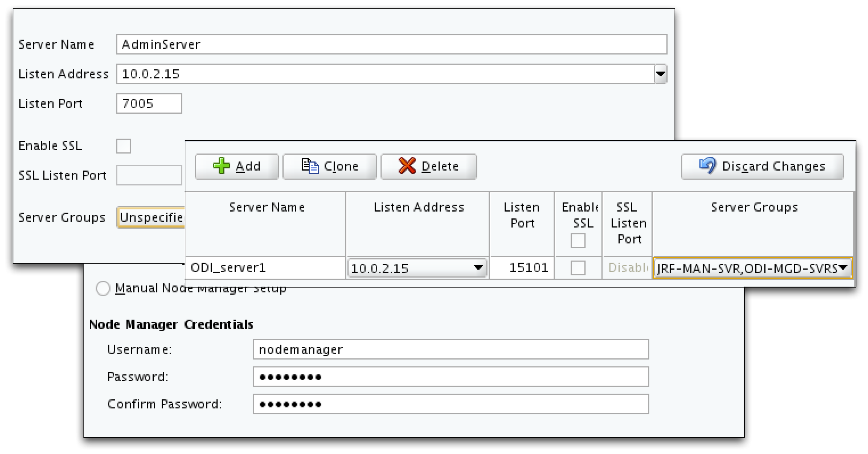
Task: Click the Listen Port field showing 7005
Action: point(149,104)
